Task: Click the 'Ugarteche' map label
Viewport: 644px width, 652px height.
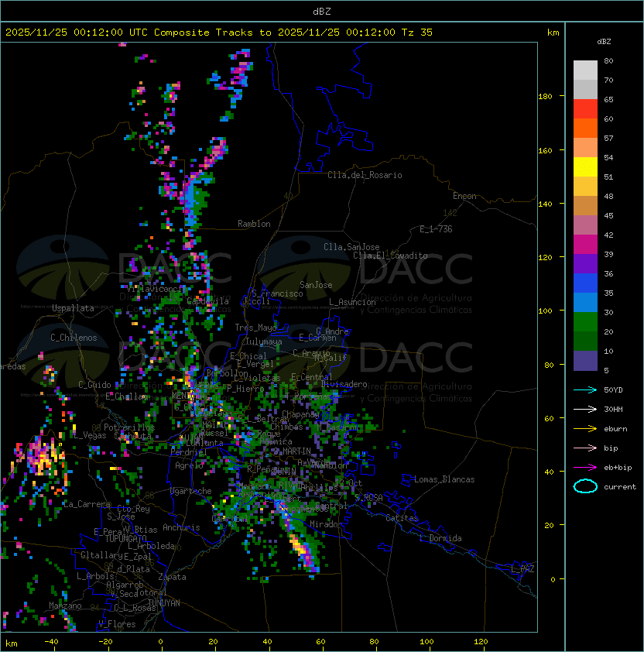Action: click(191, 491)
